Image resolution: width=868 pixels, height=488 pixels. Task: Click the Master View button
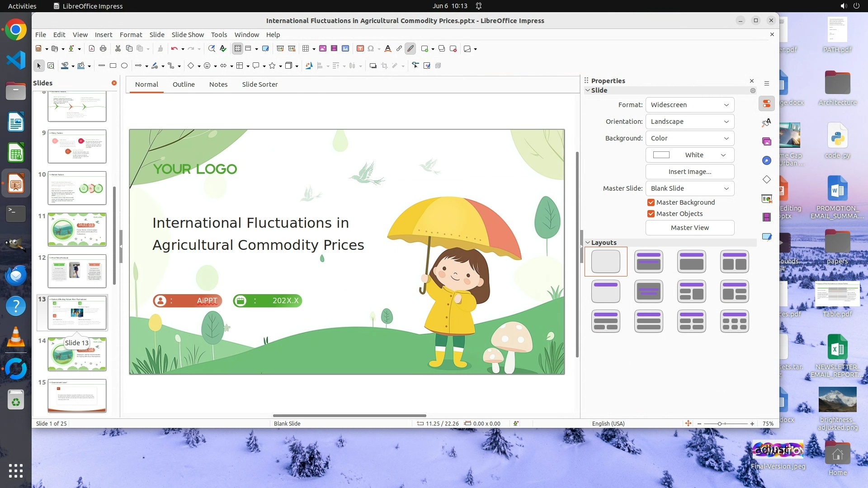[x=689, y=228]
